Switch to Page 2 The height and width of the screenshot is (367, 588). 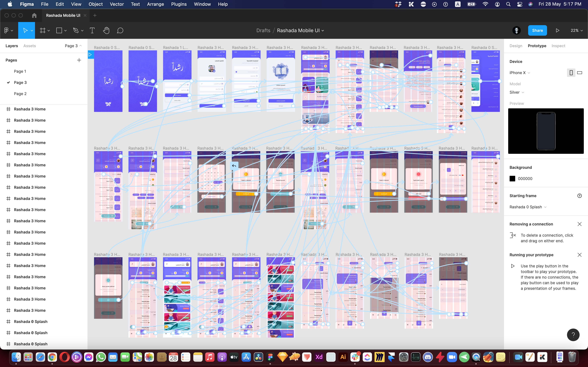(x=20, y=94)
